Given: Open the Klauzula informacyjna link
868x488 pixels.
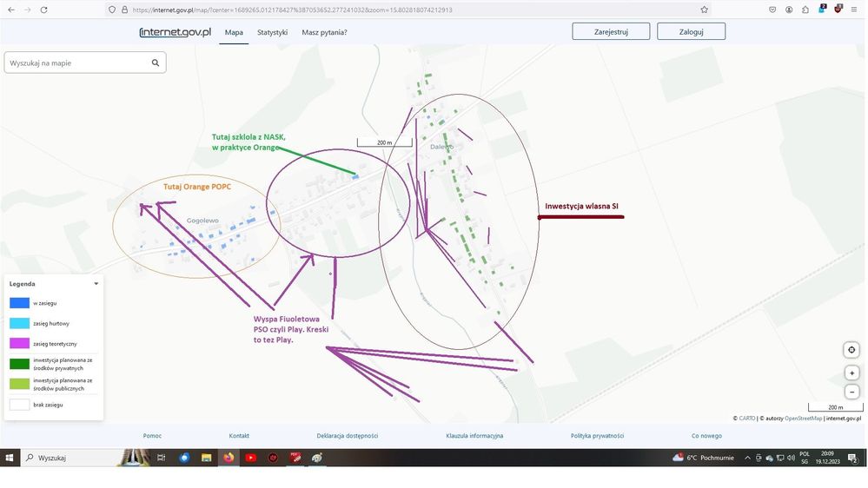Looking at the screenshot, I should [474, 435].
